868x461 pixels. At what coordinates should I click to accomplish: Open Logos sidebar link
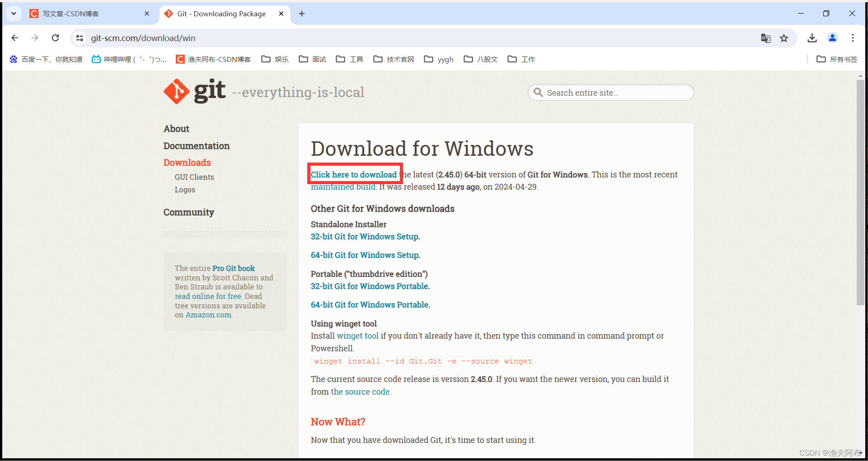tap(185, 190)
